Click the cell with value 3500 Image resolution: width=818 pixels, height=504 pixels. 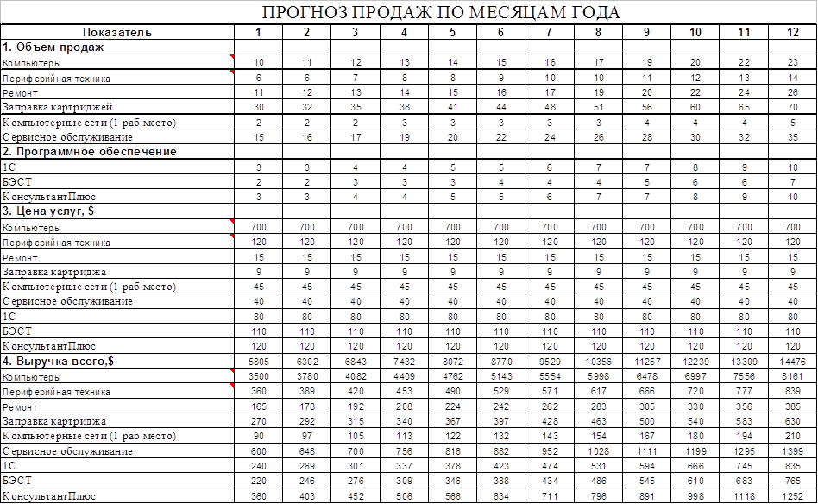(x=259, y=377)
